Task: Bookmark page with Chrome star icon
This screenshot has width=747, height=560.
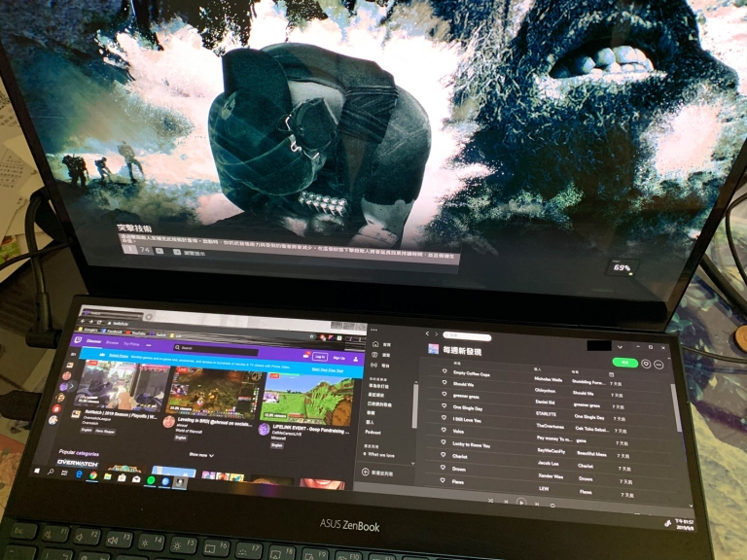Action: 311,336
